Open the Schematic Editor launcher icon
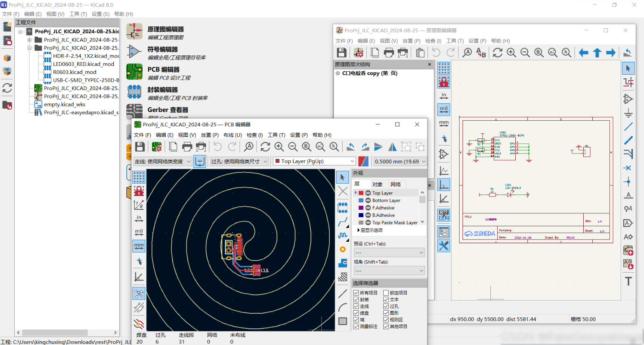The image size is (644, 345). point(134,31)
